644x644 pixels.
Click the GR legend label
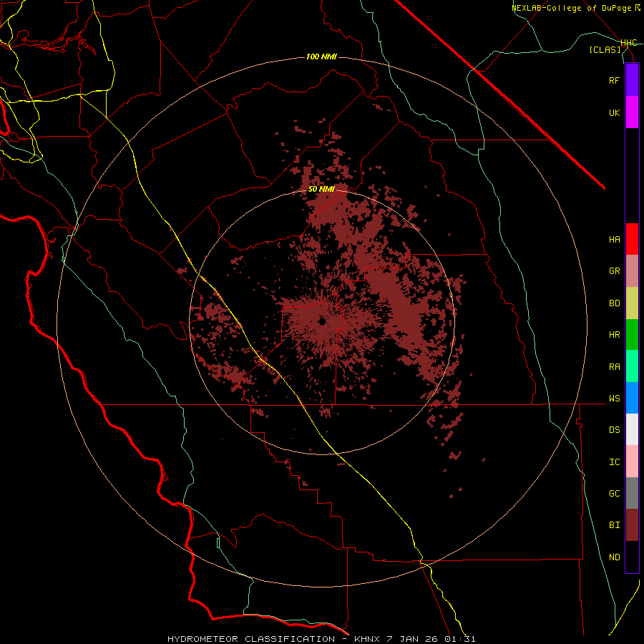[x=614, y=271]
